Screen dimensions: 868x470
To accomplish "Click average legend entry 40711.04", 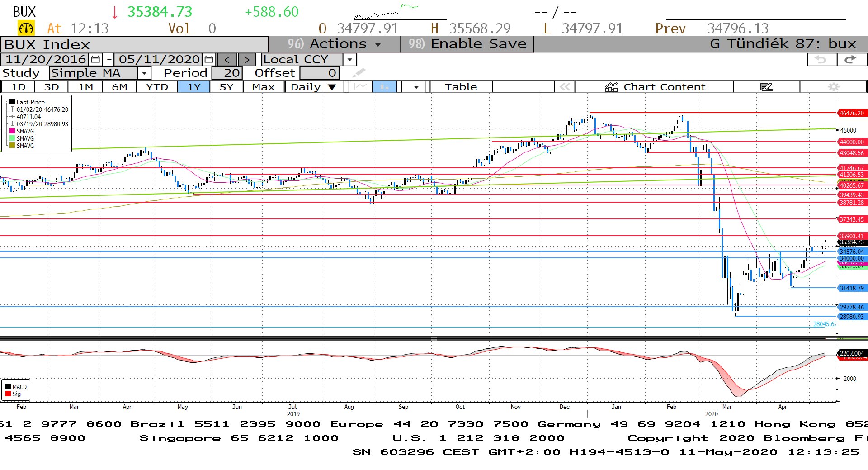I will (x=28, y=117).
